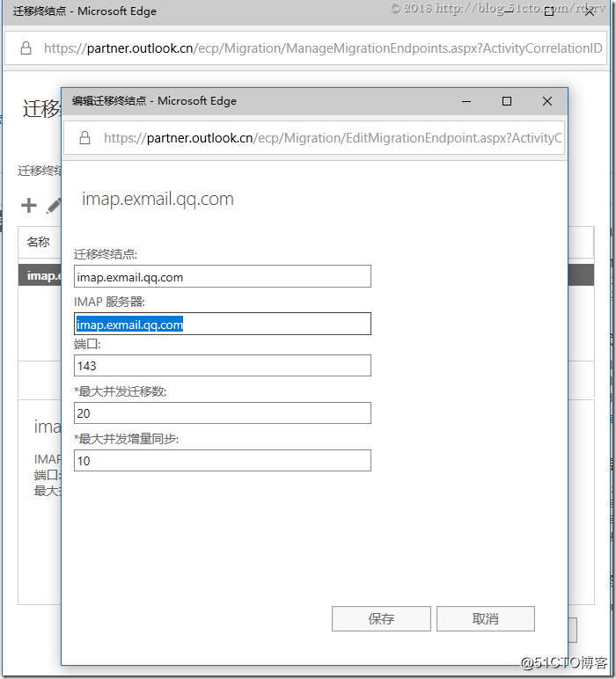The height and width of the screenshot is (679, 616).
Task: Click the IMAP 服务器 label
Action: pos(109,302)
